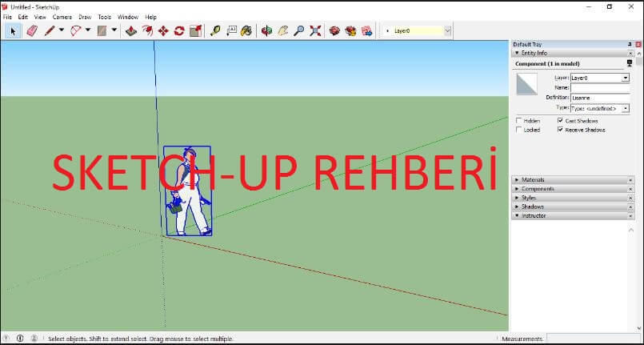The image size is (644, 345).
Task: Collapse the Entity Info panel
Action: click(x=517, y=54)
